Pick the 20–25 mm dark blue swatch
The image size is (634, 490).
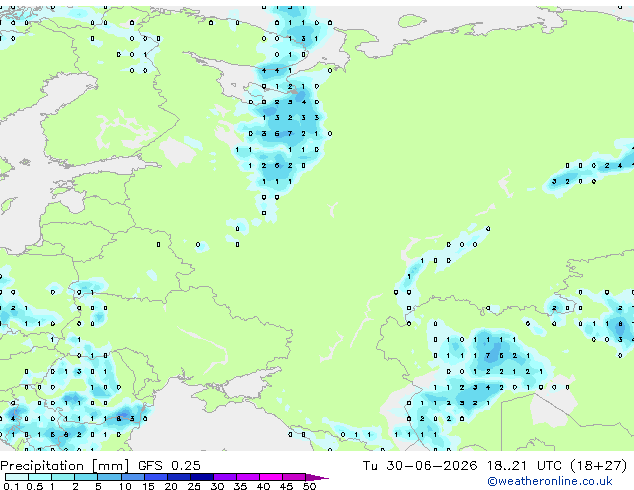click(x=178, y=477)
